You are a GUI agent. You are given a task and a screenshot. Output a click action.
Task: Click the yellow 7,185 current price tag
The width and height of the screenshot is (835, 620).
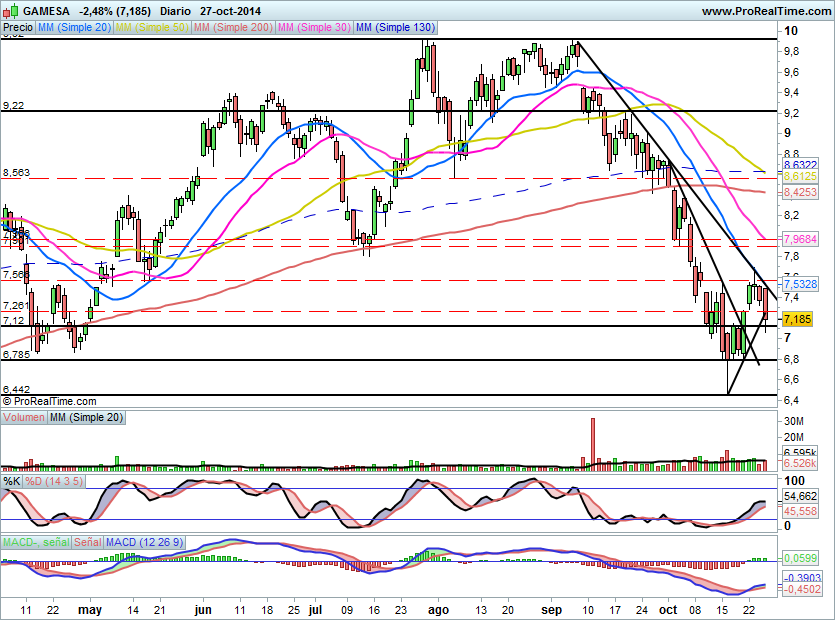pyautogui.click(x=797, y=320)
